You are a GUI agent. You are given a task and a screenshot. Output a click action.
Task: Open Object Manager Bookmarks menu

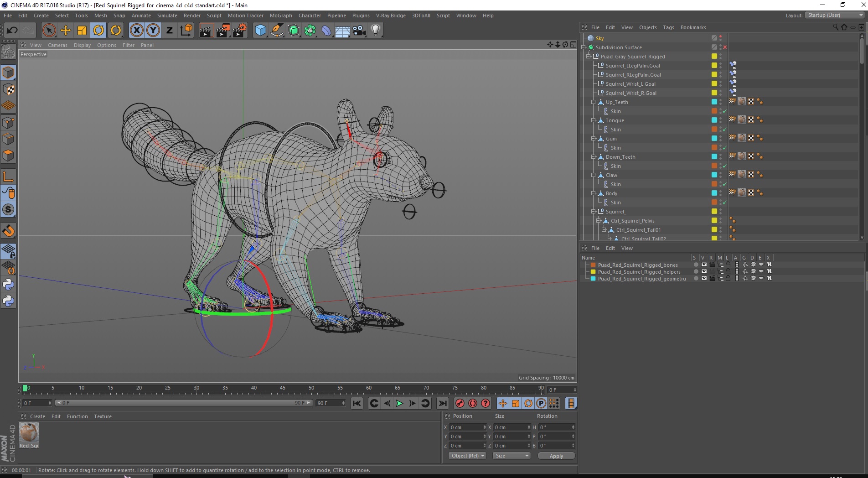pos(693,27)
